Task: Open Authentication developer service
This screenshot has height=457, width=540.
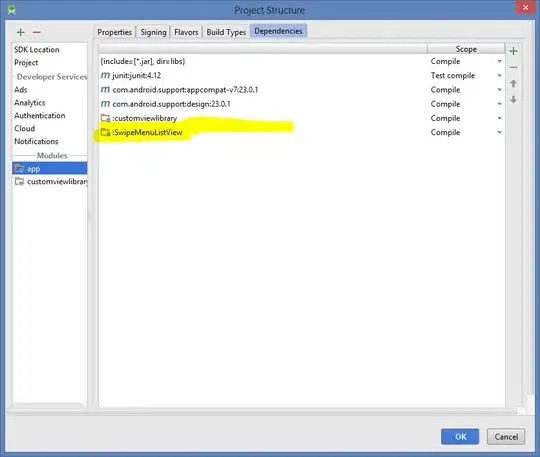Action: (x=40, y=115)
